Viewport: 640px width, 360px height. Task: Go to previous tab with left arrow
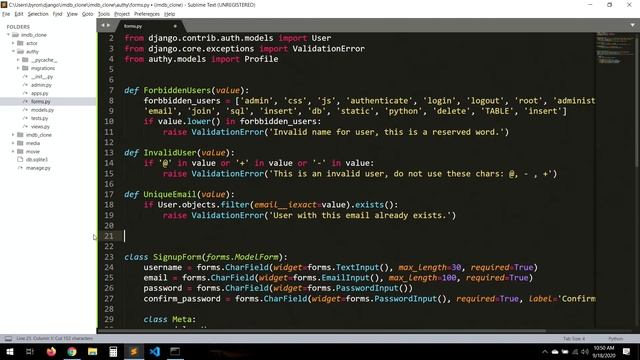tap(103, 25)
